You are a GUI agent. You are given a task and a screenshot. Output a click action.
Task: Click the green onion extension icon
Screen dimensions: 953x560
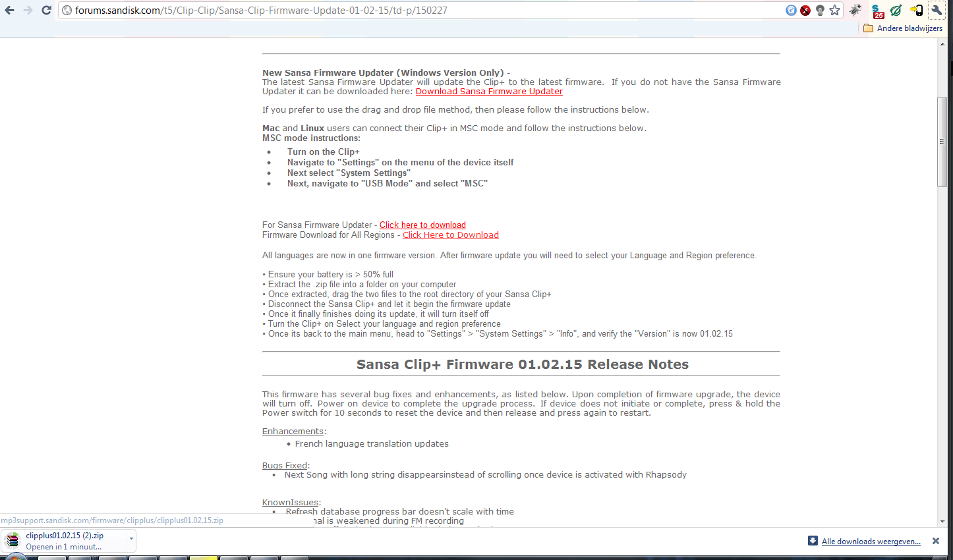[x=896, y=10]
